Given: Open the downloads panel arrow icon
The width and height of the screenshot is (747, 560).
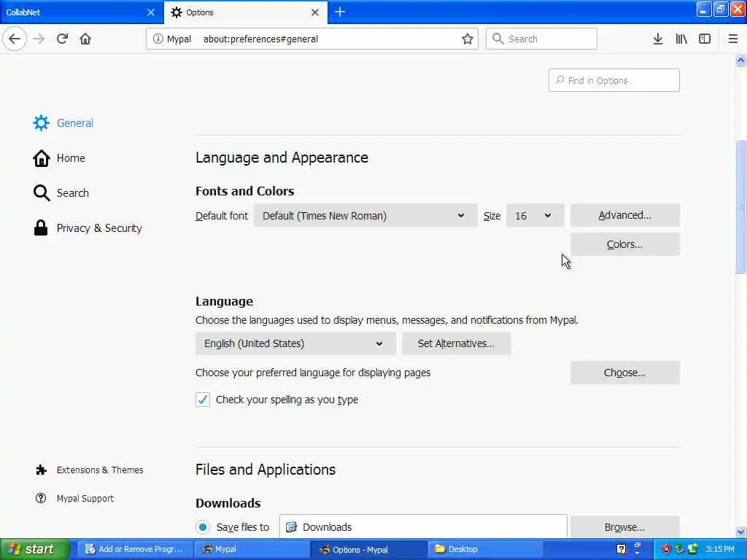Looking at the screenshot, I should pos(658,39).
